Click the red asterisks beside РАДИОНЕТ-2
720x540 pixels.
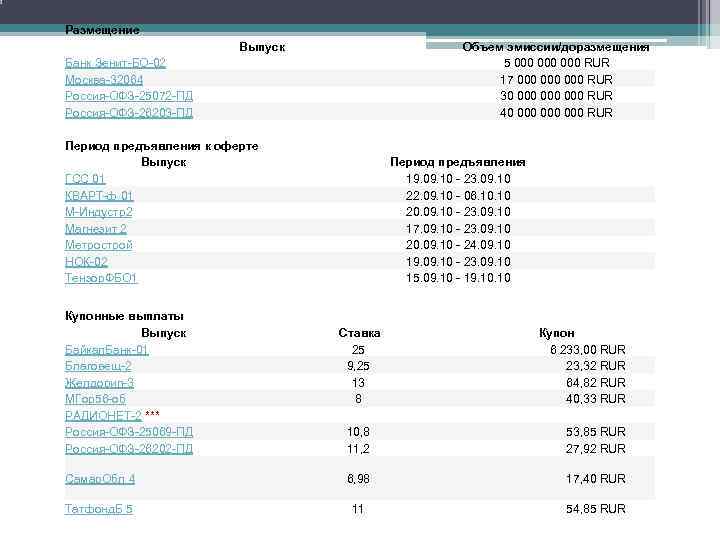(152, 414)
